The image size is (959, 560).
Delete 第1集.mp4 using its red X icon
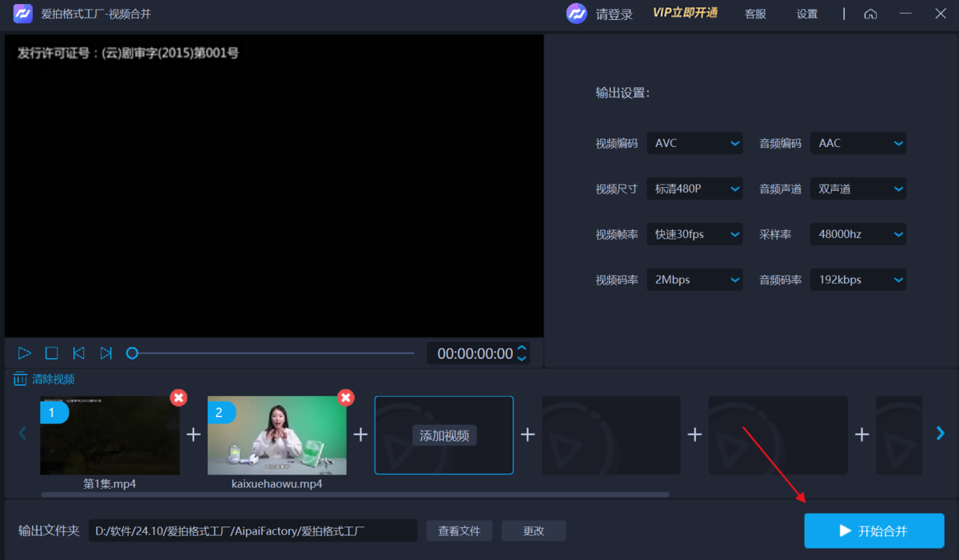click(179, 397)
